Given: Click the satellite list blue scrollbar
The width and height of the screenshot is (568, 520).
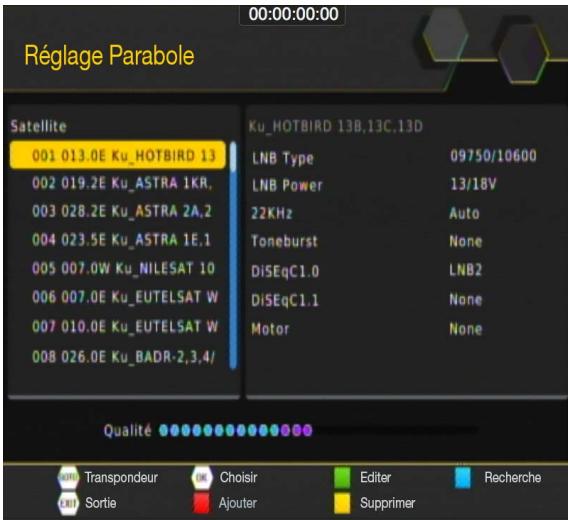Looking at the screenshot, I should click(x=233, y=255).
